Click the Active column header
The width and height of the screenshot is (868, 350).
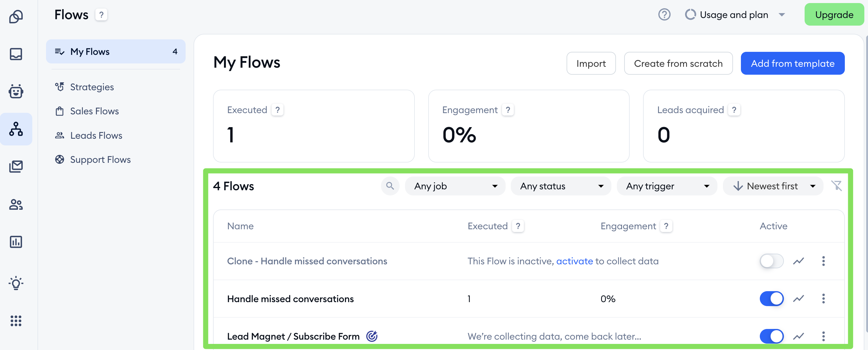coord(773,226)
